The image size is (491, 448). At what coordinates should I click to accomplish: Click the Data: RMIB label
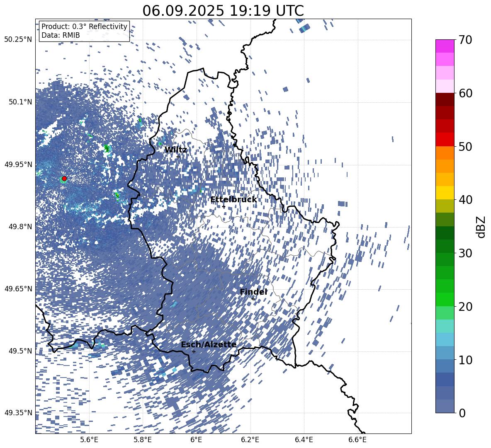[61, 35]
